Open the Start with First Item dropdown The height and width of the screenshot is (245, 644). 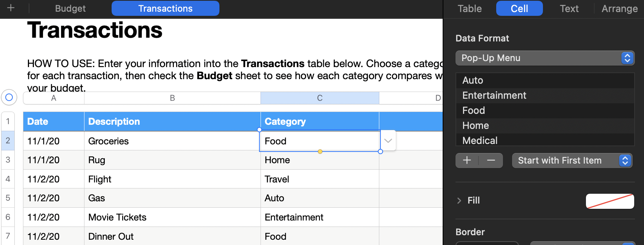572,161
